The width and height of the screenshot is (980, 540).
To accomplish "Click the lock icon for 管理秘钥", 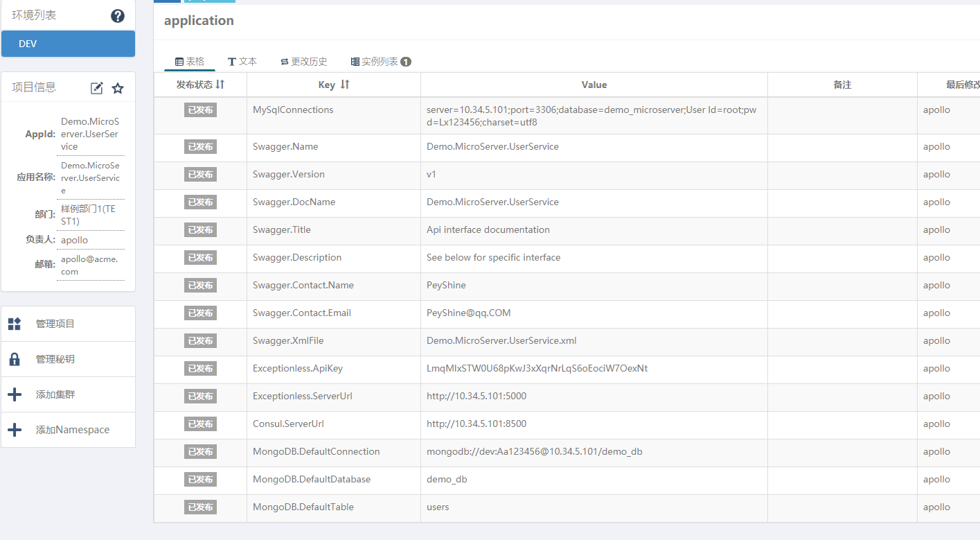I will pyautogui.click(x=14, y=359).
